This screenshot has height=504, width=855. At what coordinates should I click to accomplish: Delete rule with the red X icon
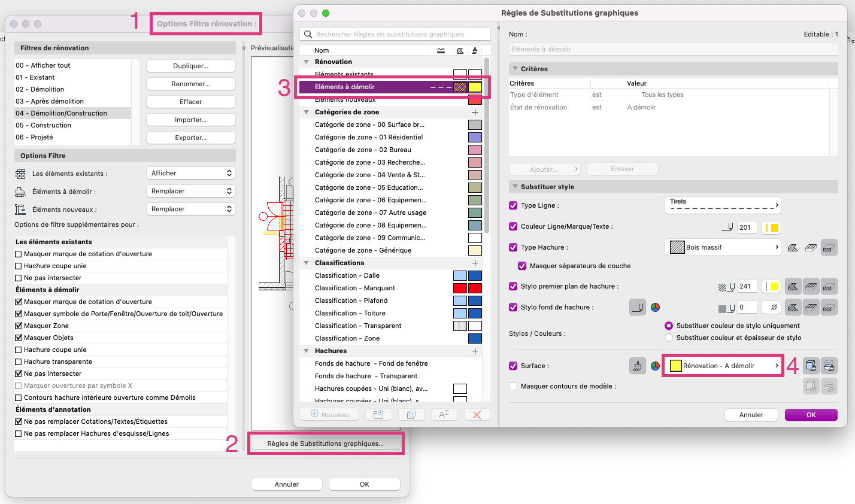click(x=477, y=414)
